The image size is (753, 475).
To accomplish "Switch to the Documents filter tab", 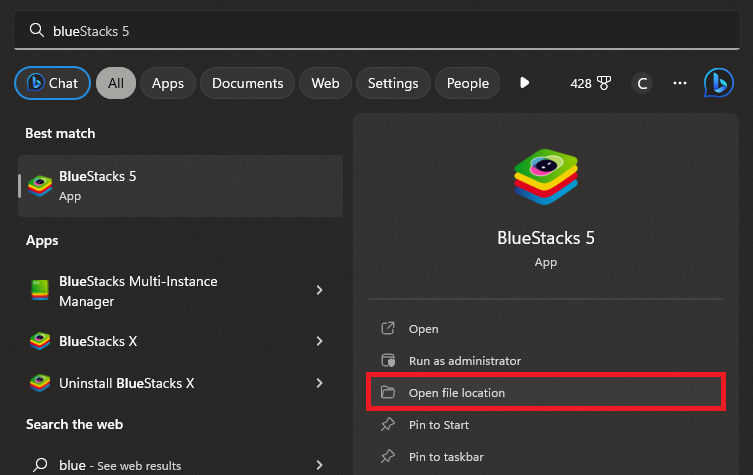I will 247,83.
